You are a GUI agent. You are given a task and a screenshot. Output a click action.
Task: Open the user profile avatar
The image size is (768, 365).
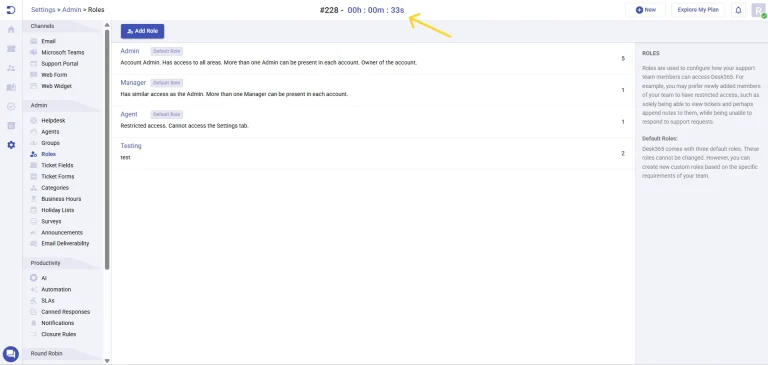tap(758, 10)
